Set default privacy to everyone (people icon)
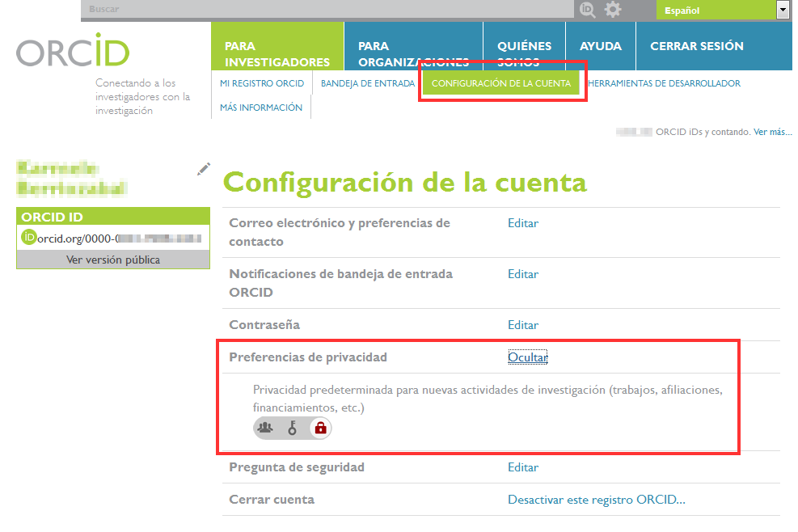This screenshot has height=532, width=798. pos(265,429)
